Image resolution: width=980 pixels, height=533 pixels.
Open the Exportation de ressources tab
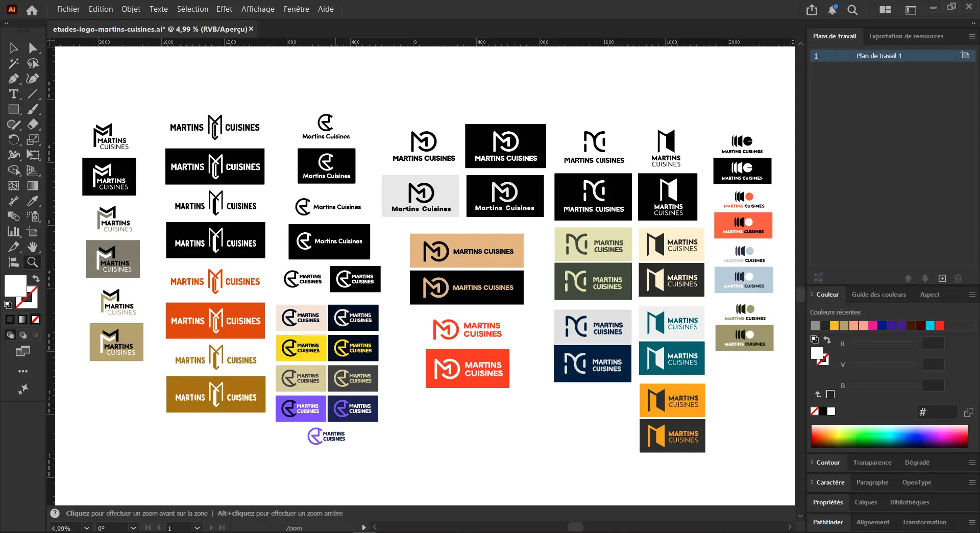click(x=906, y=36)
